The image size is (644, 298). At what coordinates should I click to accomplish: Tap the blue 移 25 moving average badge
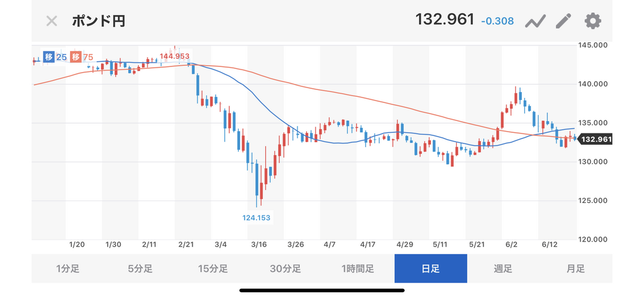point(55,57)
